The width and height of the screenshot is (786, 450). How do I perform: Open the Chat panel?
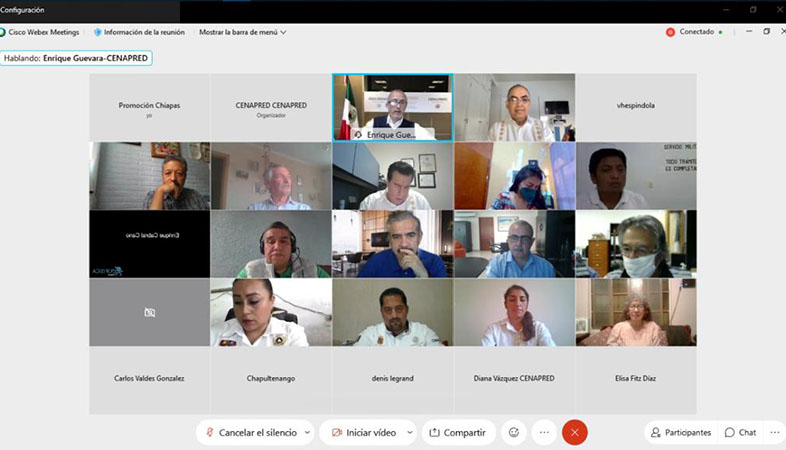point(740,432)
